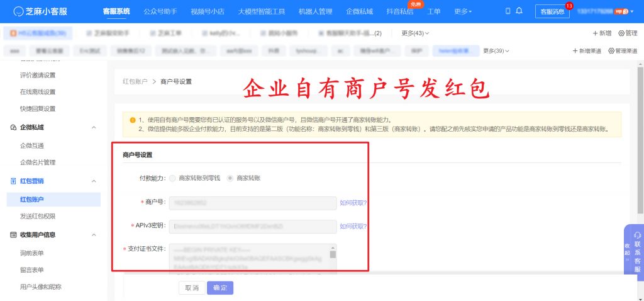This screenshot has height=301, width=644.
Task: Expand the 更多(43) accounts dropdown
Action: click(x=415, y=33)
